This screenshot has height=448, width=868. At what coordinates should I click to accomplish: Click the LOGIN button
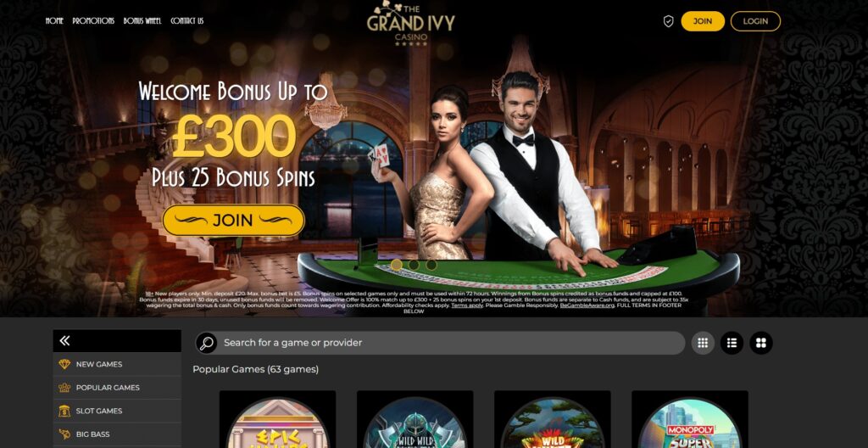coord(755,21)
